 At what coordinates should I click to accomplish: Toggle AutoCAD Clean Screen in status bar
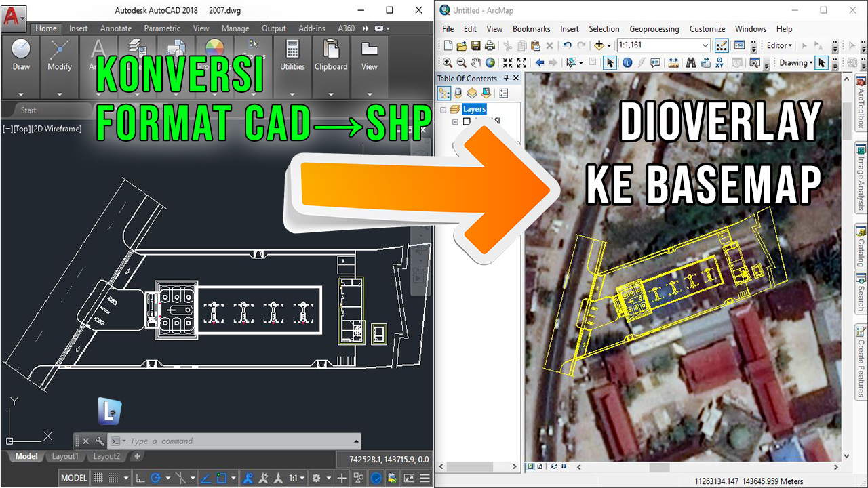(x=410, y=478)
